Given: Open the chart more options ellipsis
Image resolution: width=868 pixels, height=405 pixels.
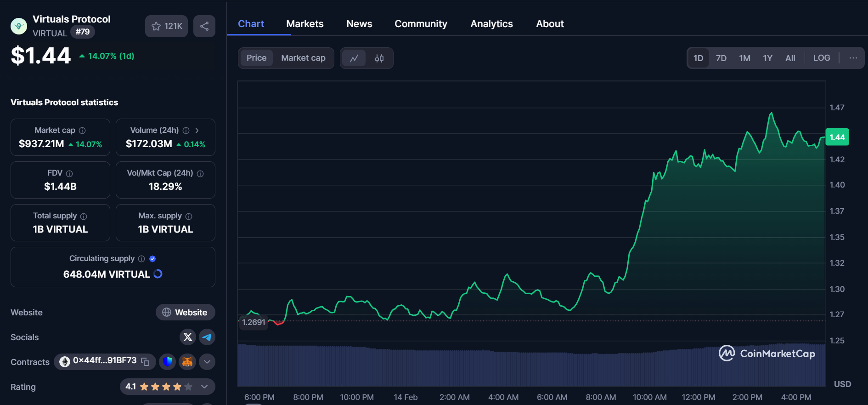Looking at the screenshot, I should pyautogui.click(x=853, y=58).
